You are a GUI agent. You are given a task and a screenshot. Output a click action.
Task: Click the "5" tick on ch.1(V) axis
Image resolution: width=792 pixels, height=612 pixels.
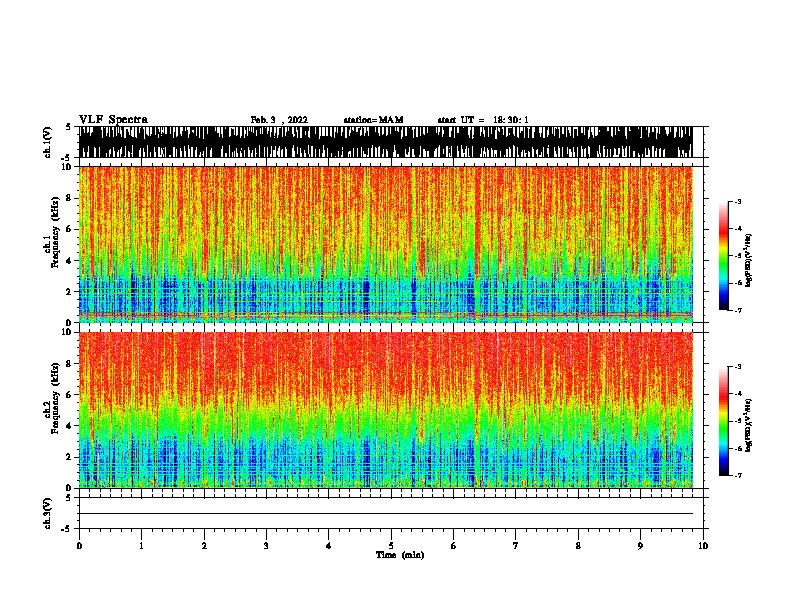pyautogui.click(x=69, y=127)
